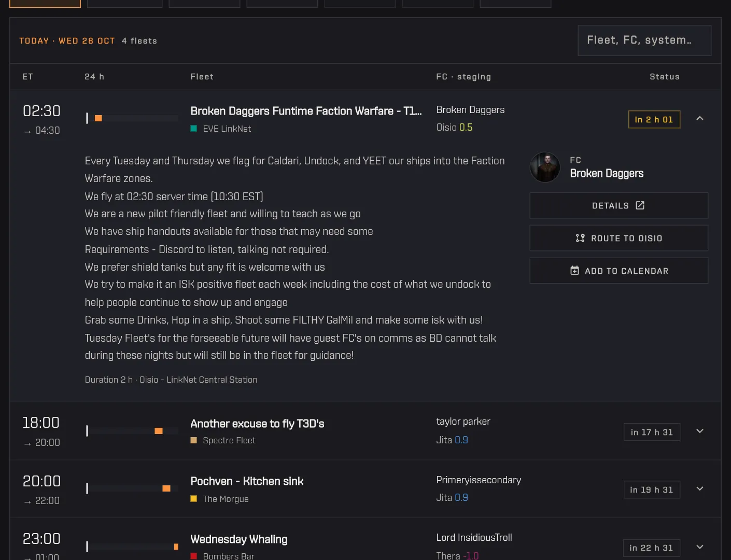This screenshot has width=731, height=560.
Task: Click the EVE LinkNet group name
Action: tap(227, 129)
